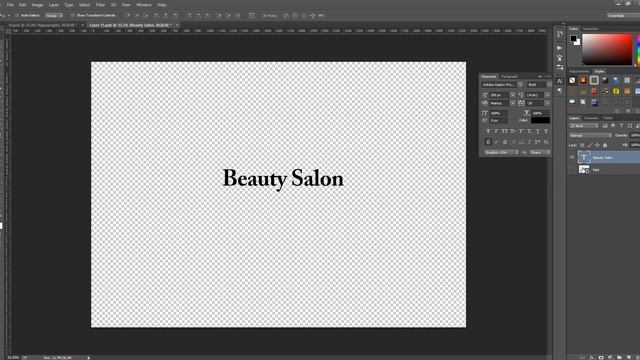Click the Beauty Salon text on canvas
Viewport: 640px width, 360px height.
pos(283,179)
